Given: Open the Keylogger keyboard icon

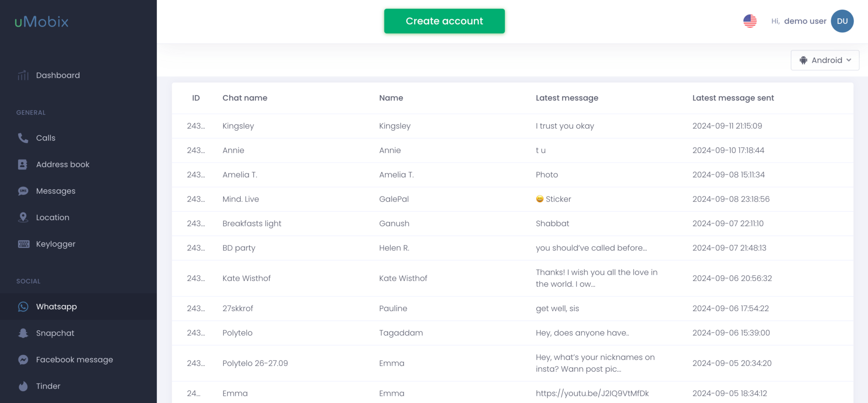Looking at the screenshot, I should (x=22, y=244).
